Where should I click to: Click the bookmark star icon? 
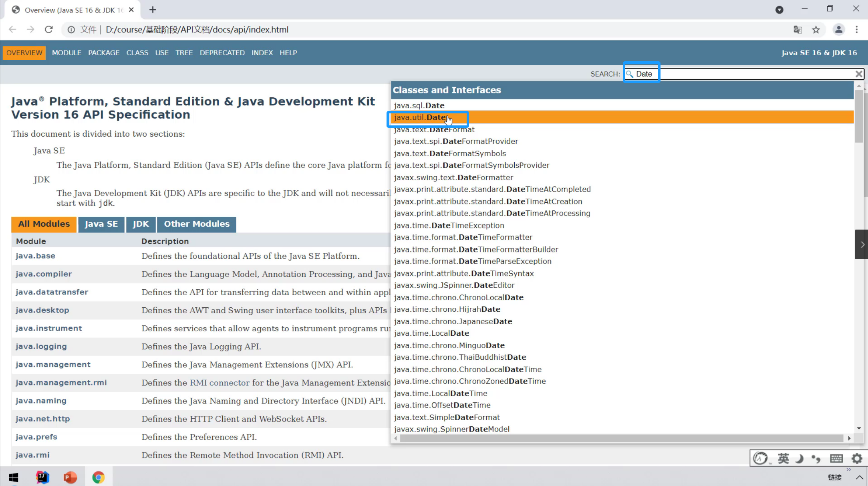pyautogui.click(x=816, y=30)
